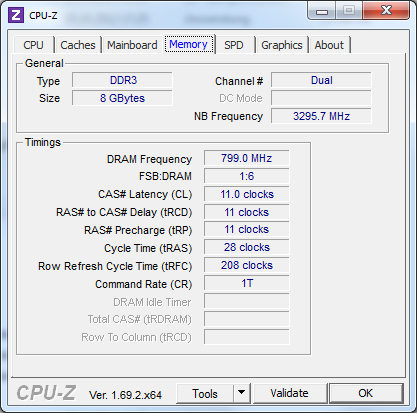Click the Command Rate (CR) label
This screenshot has width=417, height=413.
coord(144,284)
